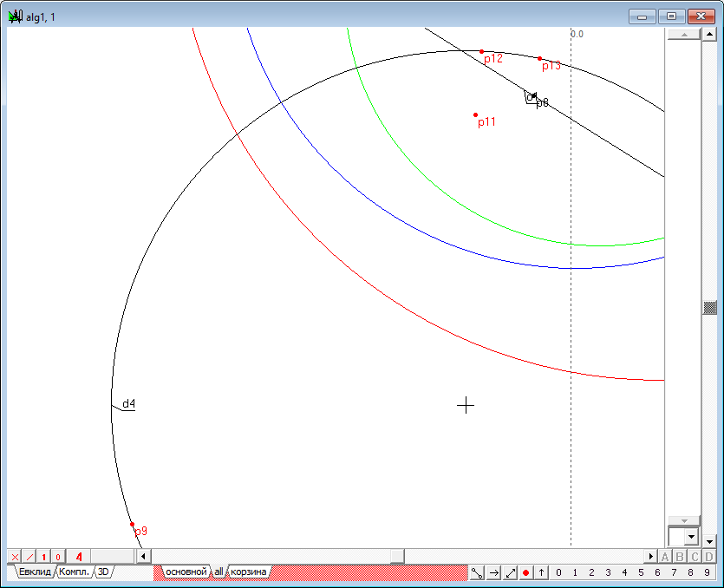
Task: Select digit 8 in number bar
Action: coord(690,572)
